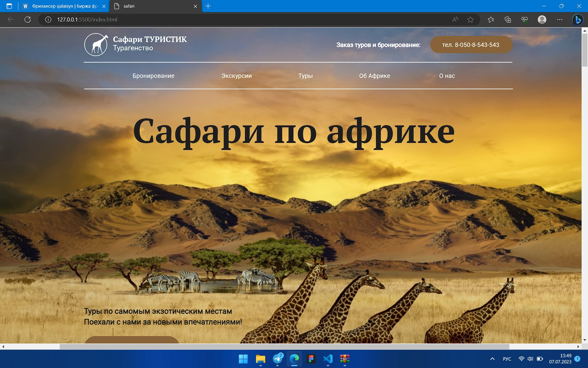This screenshot has width=588, height=368.
Task: Click the Сафари ТУРИСТИК site title
Action: point(150,39)
